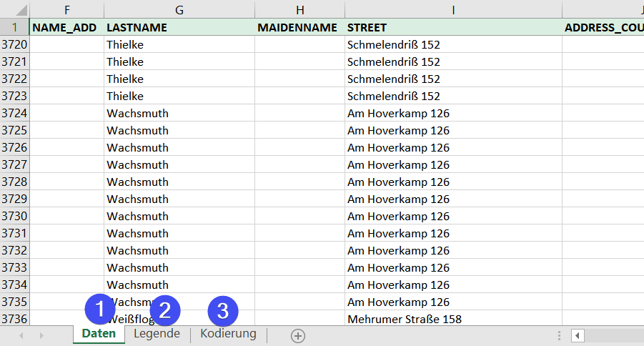
Task: Select row 3720 by its row header
Action: point(14,44)
